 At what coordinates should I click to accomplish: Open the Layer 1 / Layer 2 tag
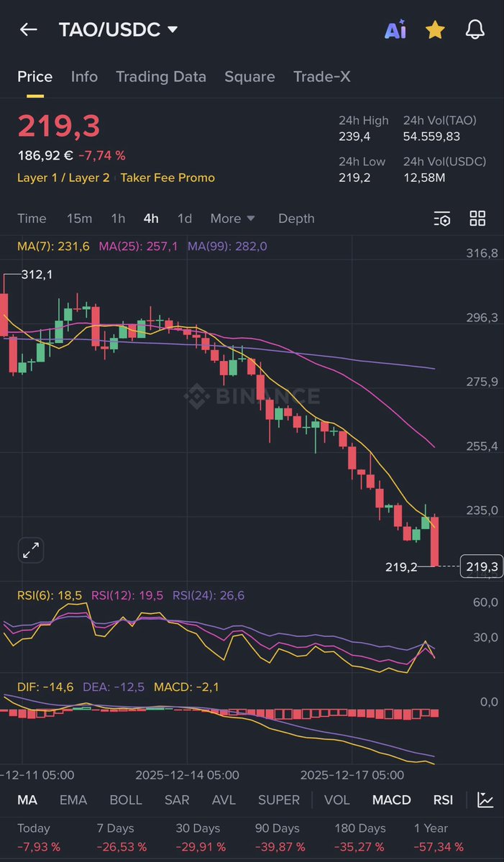(x=63, y=178)
